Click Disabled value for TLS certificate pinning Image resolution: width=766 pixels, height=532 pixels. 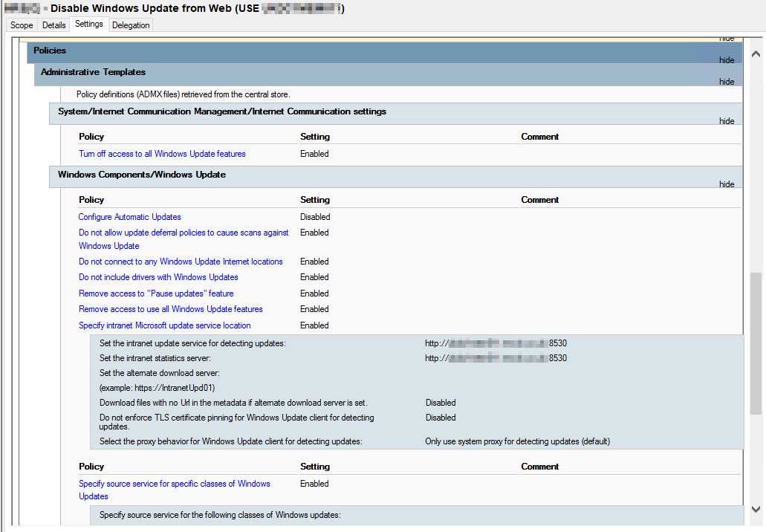pos(441,417)
